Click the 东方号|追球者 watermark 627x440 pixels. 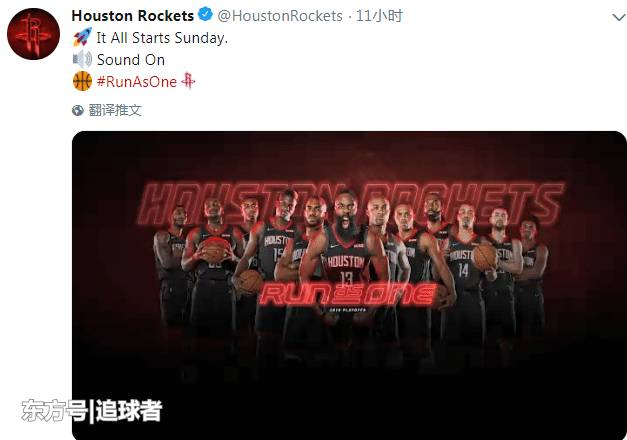click(92, 410)
